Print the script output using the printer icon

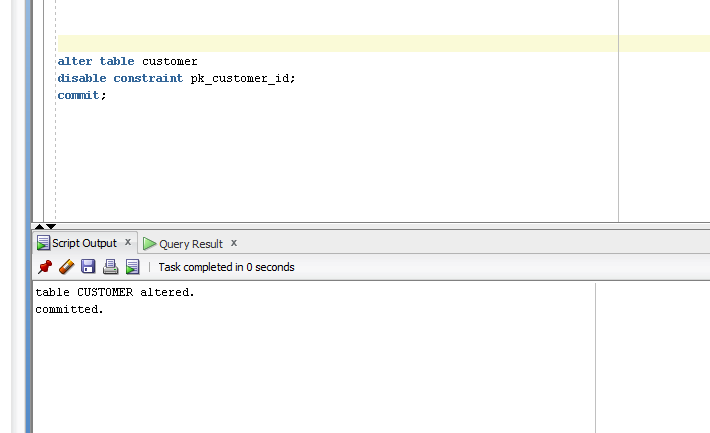(x=110, y=267)
